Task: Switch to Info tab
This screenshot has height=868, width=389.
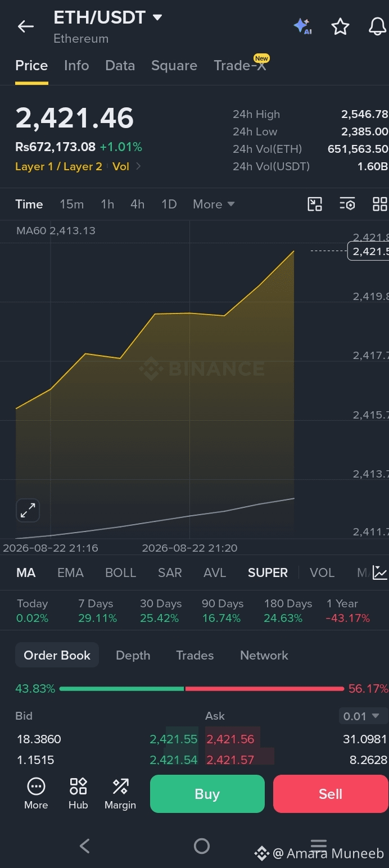Action: tap(76, 66)
